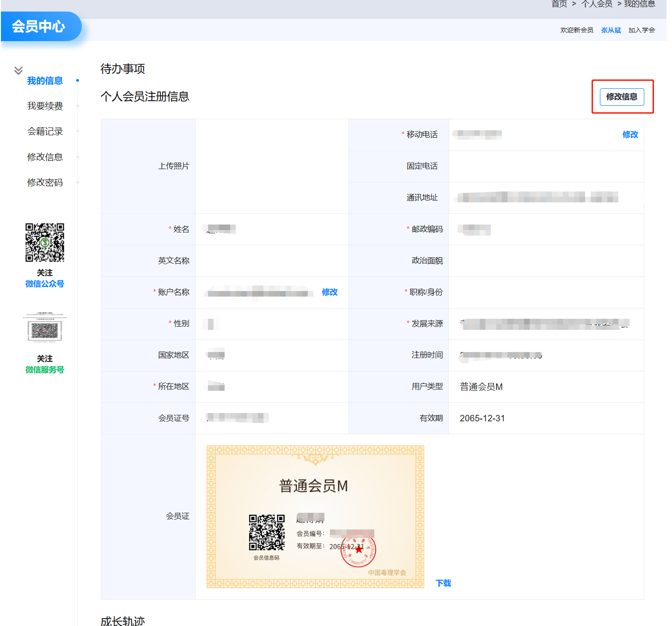Viewport: 672px width, 626px height.
Task: Select 修改信息 in left sidebar
Action: [x=45, y=157]
